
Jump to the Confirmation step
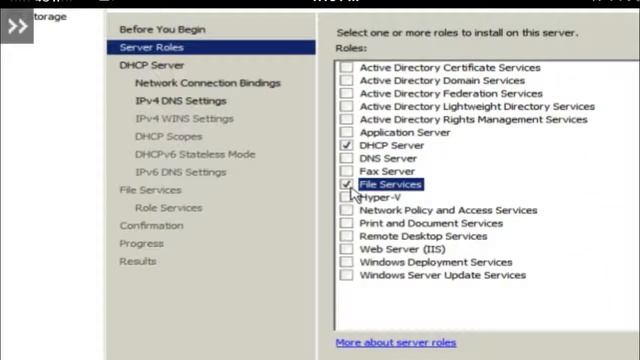tap(151, 226)
